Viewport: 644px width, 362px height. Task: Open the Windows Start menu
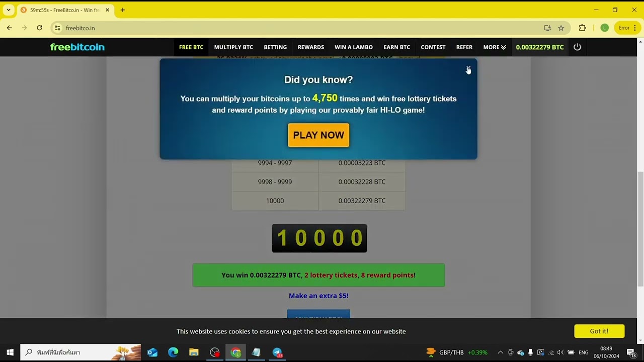(x=10, y=352)
